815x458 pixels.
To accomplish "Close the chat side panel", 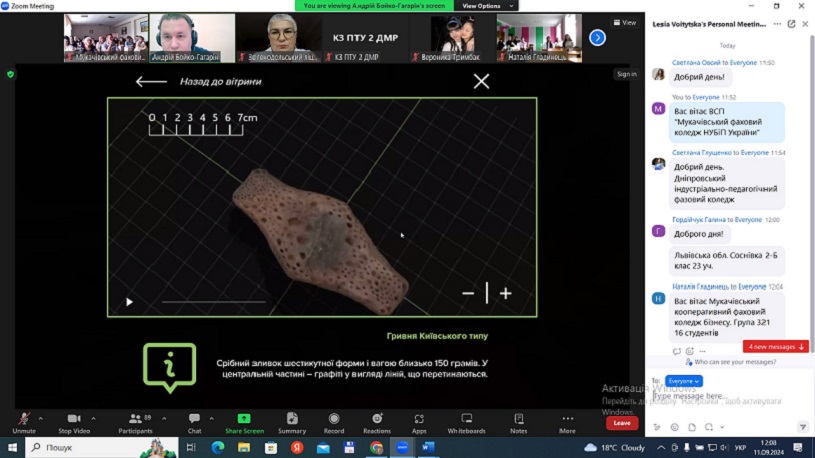I will click(805, 24).
